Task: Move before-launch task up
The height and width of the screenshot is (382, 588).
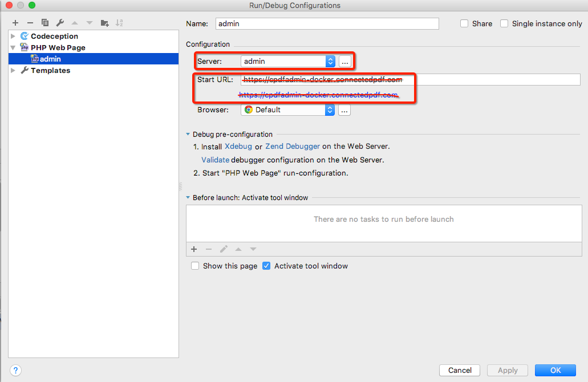Action: coord(238,249)
